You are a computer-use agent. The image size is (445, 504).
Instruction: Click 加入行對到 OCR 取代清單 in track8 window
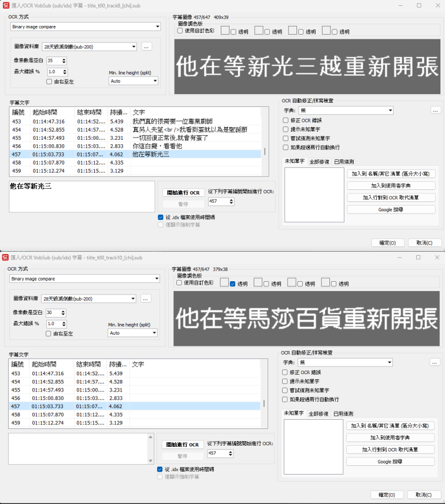point(391,197)
